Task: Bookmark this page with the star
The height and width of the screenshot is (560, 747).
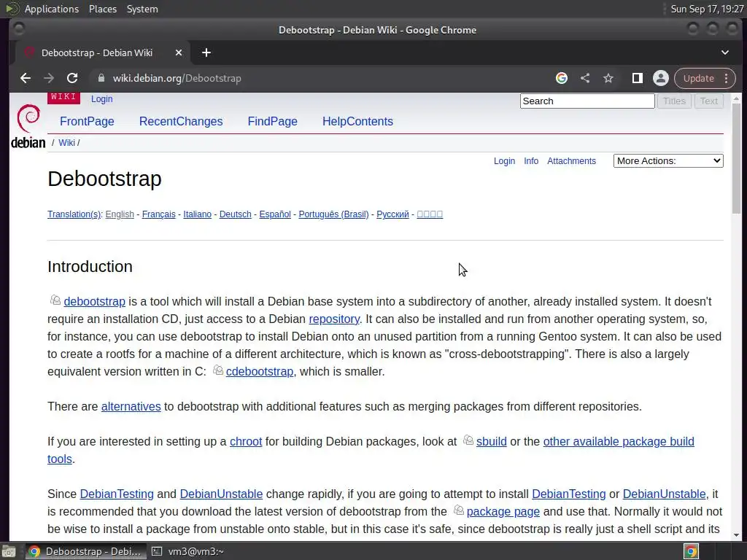Action: pyautogui.click(x=608, y=78)
